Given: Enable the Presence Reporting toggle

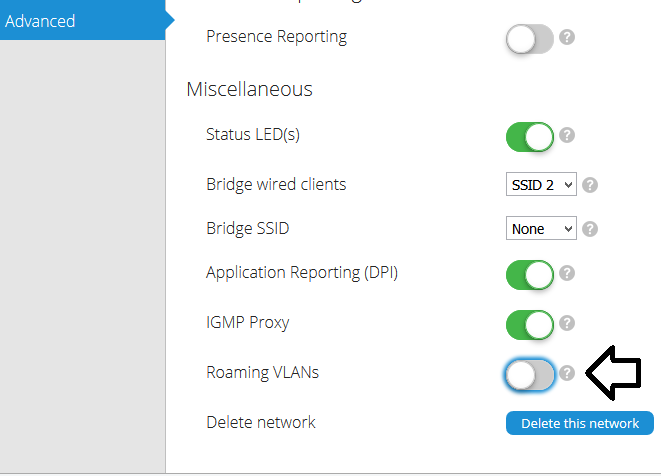Looking at the screenshot, I should coord(530,39).
